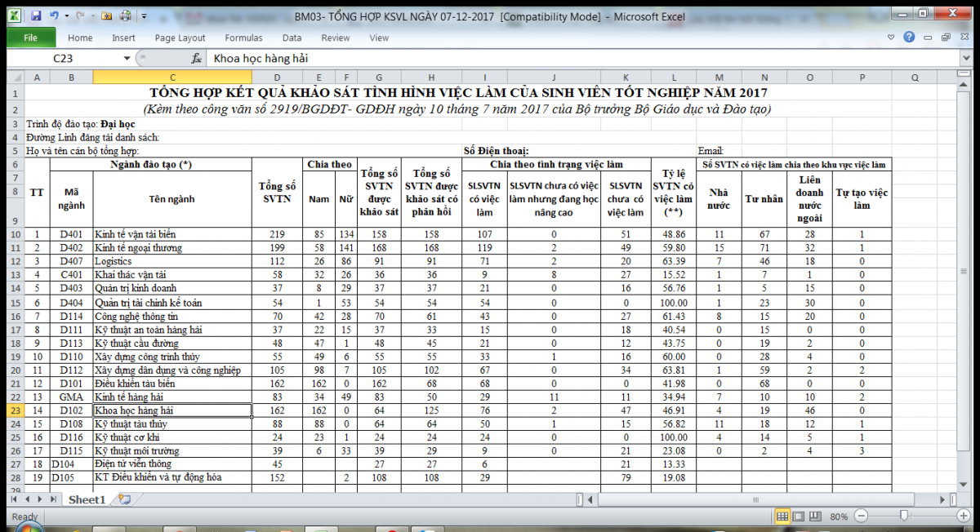Select the cell "Kinh tế vận tải biển"

pyautogui.click(x=172, y=234)
